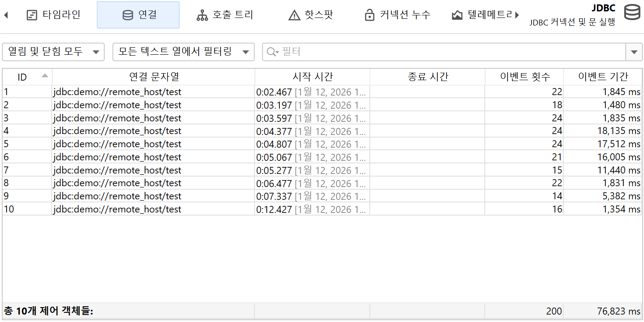
Task: Click the 커넥션 누수 lock icon
Action: 369,15
